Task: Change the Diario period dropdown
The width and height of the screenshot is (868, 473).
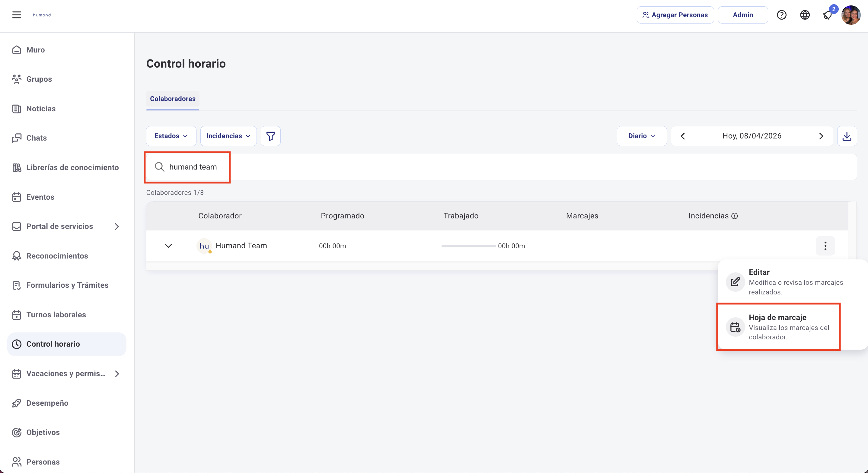Action: click(641, 136)
